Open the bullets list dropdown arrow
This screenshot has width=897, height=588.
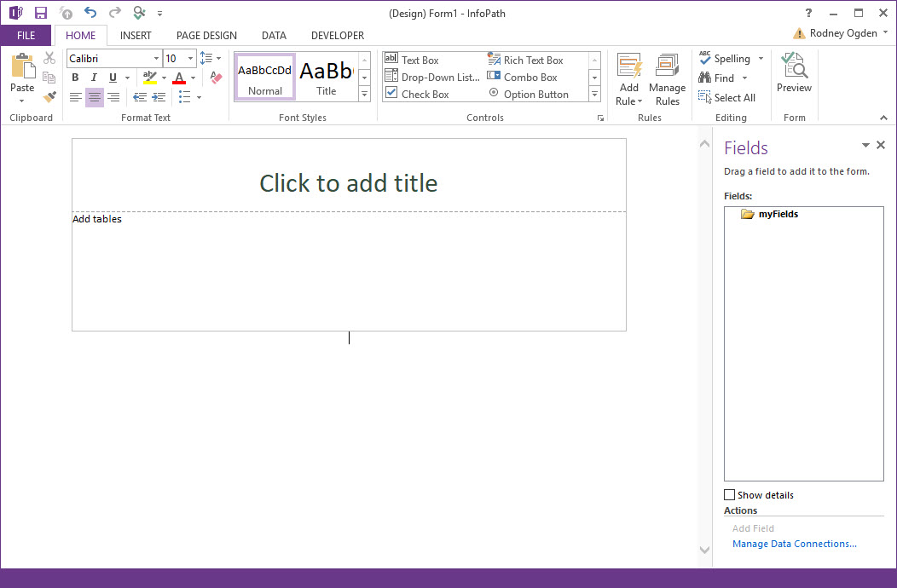[x=199, y=98]
